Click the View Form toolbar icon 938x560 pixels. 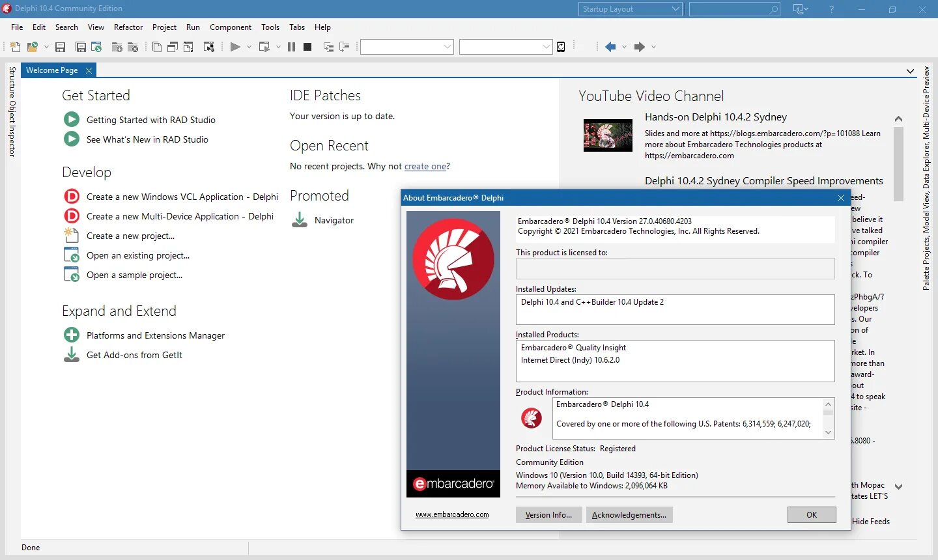point(173,47)
